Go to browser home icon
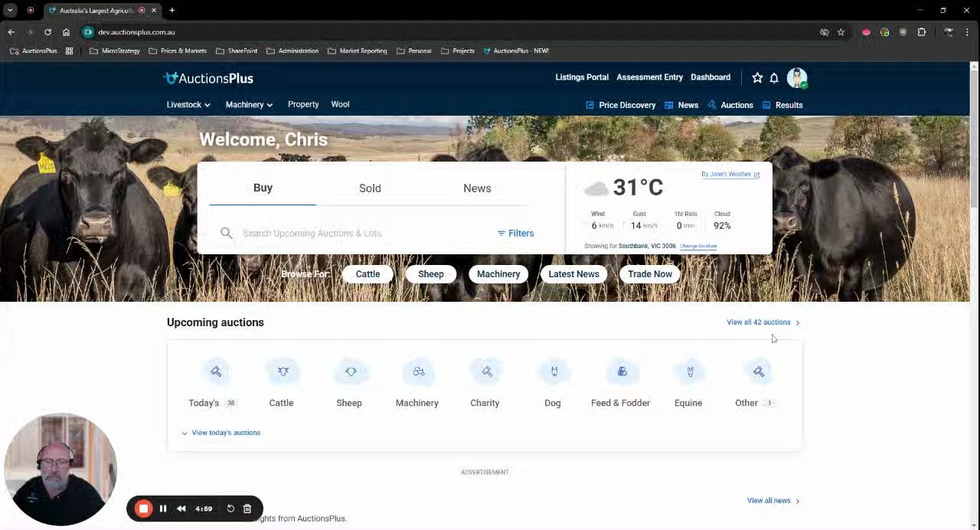Viewport: 980px width, 530px height. point(66,32)
